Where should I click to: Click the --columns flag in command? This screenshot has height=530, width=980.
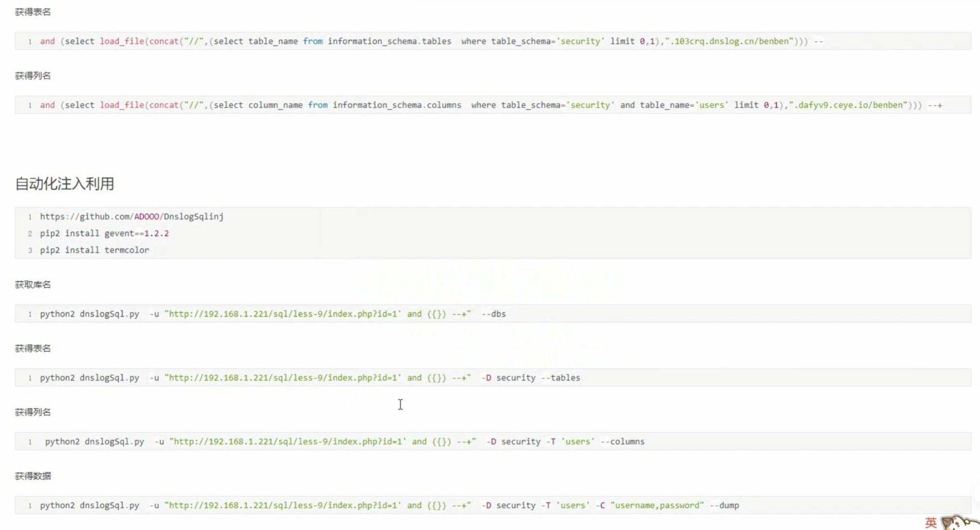pyautogui.click(x=622, y=442)
